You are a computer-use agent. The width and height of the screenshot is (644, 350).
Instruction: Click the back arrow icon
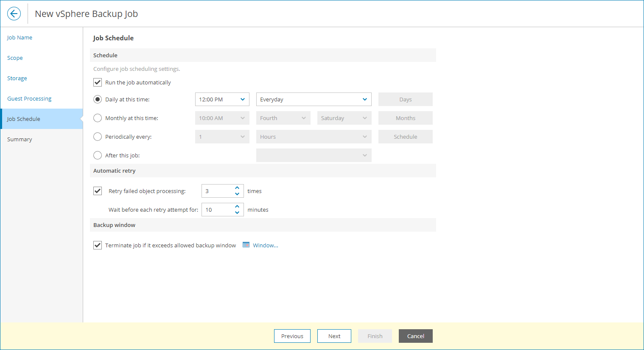(14, 14)
